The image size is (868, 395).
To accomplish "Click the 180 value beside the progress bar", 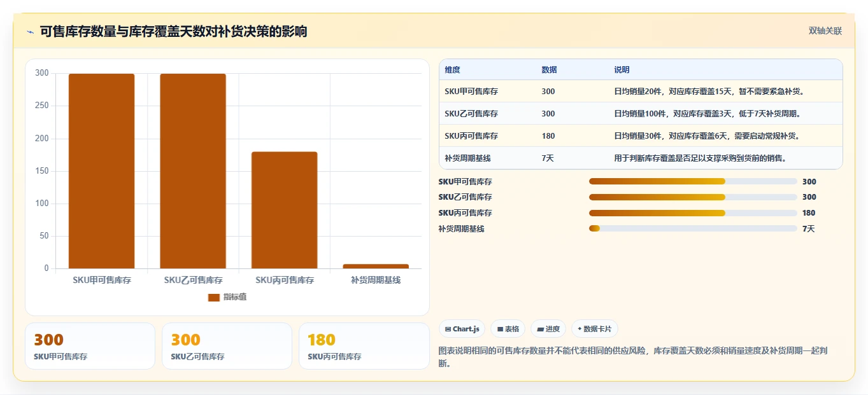I will pos(809,213).
